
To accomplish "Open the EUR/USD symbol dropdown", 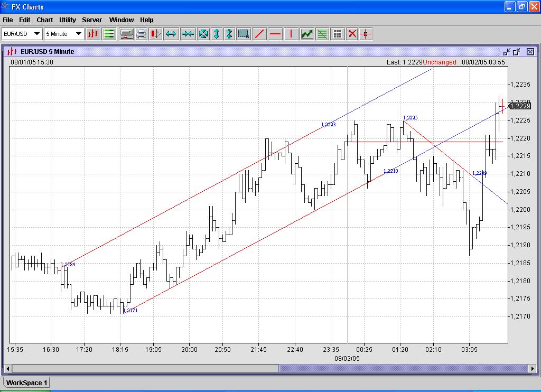I will (x=37, y=34).
